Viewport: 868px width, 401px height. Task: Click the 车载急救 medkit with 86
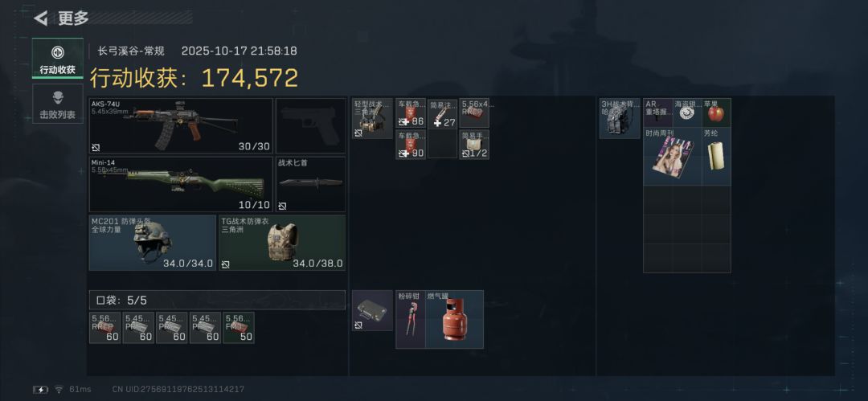click(411, 113)
